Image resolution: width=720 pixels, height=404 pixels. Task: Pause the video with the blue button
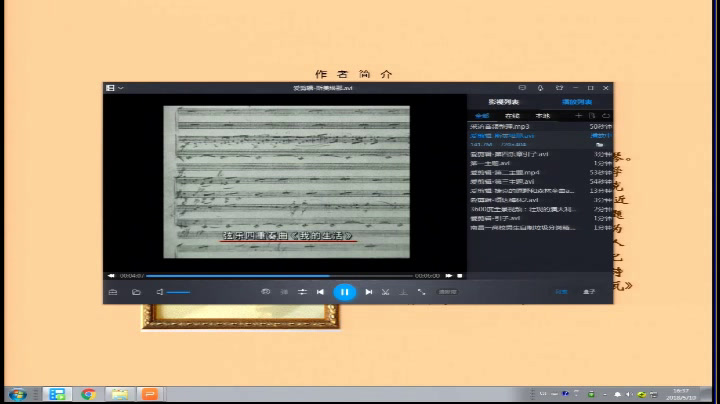344,292
